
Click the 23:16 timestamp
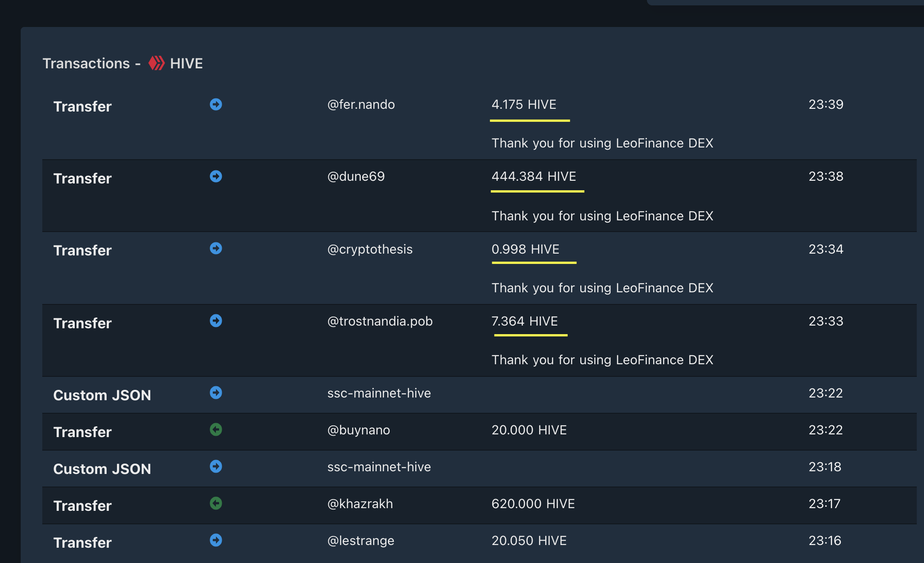point(825,541)
